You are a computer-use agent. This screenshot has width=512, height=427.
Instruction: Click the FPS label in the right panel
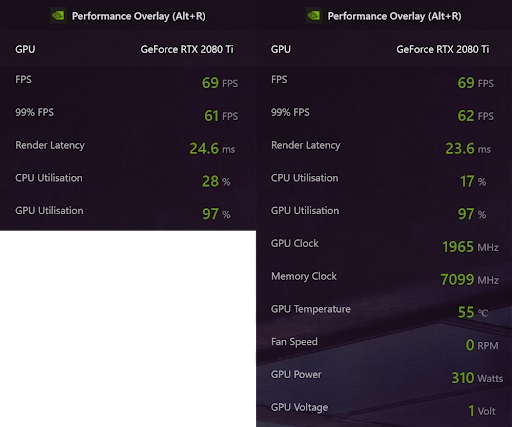(x=279, y=79)
